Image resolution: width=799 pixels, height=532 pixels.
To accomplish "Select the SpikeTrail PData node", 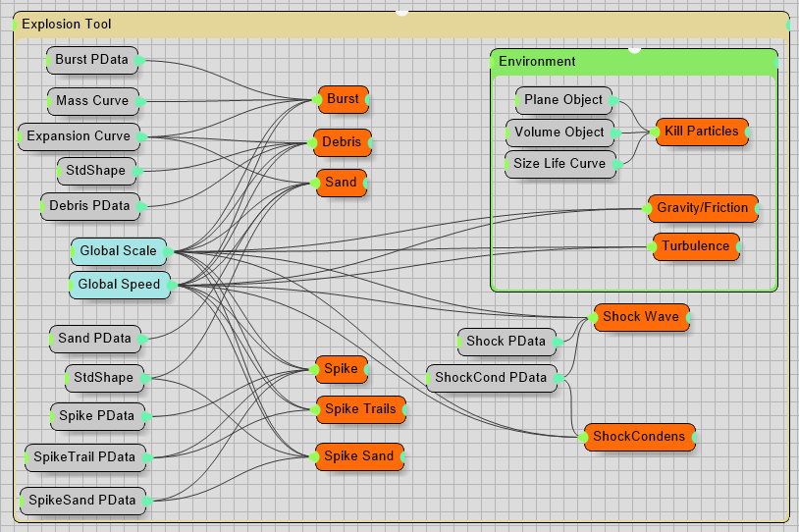I will tap(84, 456).
